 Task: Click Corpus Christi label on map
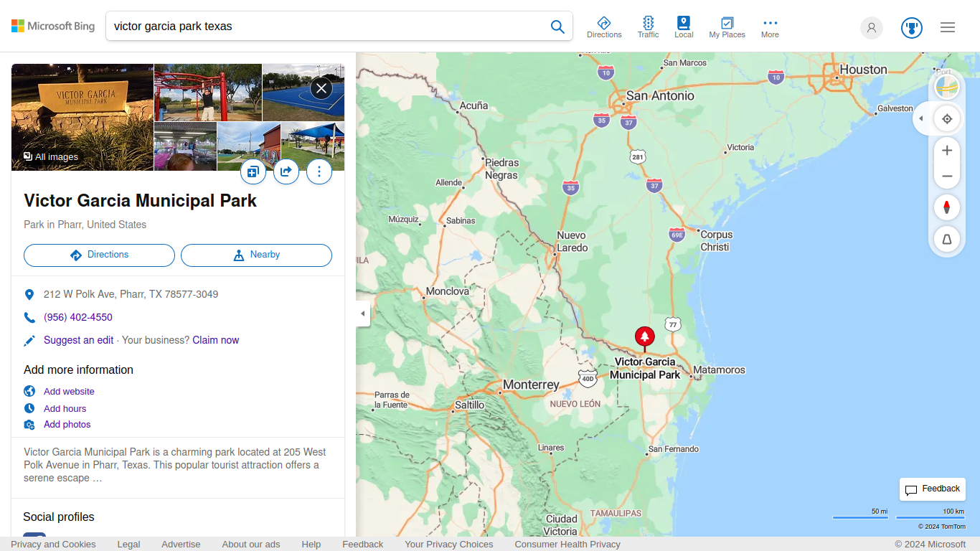(716, 241)
